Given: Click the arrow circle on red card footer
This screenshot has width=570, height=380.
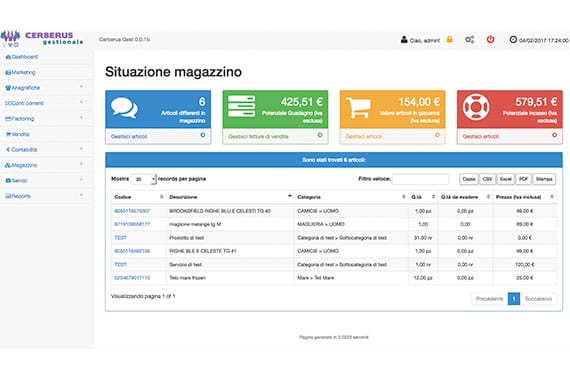Looking at the screenshot, I should point(554,135).
